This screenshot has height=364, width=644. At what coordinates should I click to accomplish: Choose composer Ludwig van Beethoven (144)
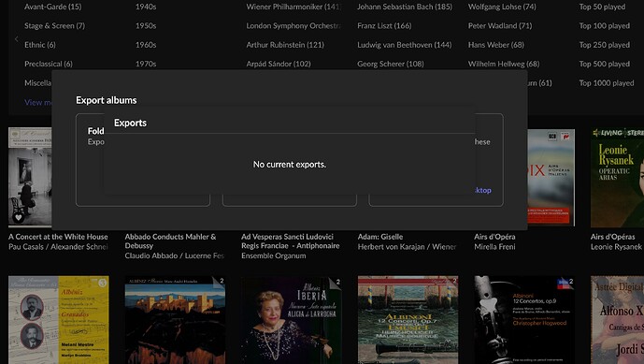(x=404, y=44)
